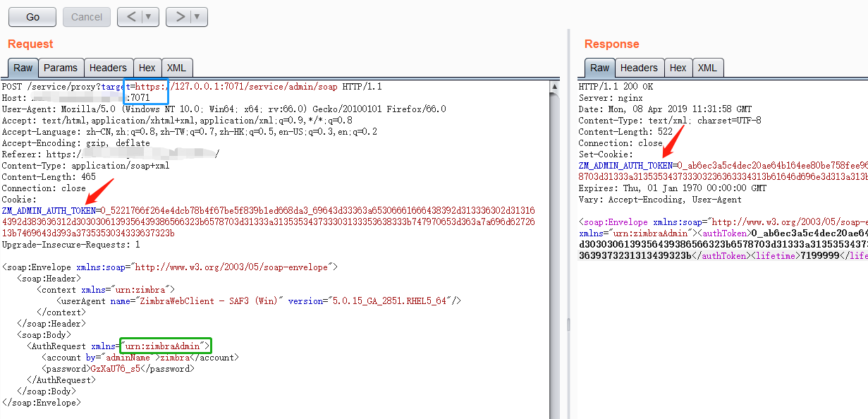Viewport: 868px width, 419px height.
Task: Click the Server: nginx response header
Action: pyautogui.click(x=611, y=98)
